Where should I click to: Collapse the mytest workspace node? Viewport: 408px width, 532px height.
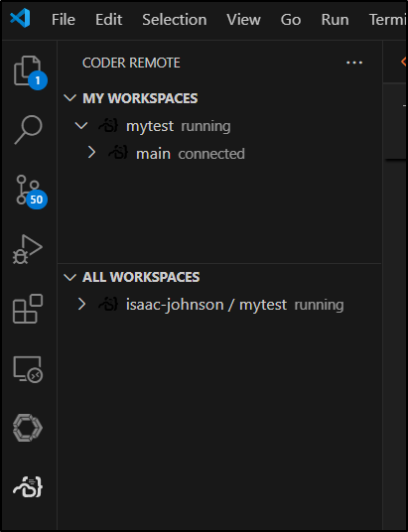click(81, 126)
